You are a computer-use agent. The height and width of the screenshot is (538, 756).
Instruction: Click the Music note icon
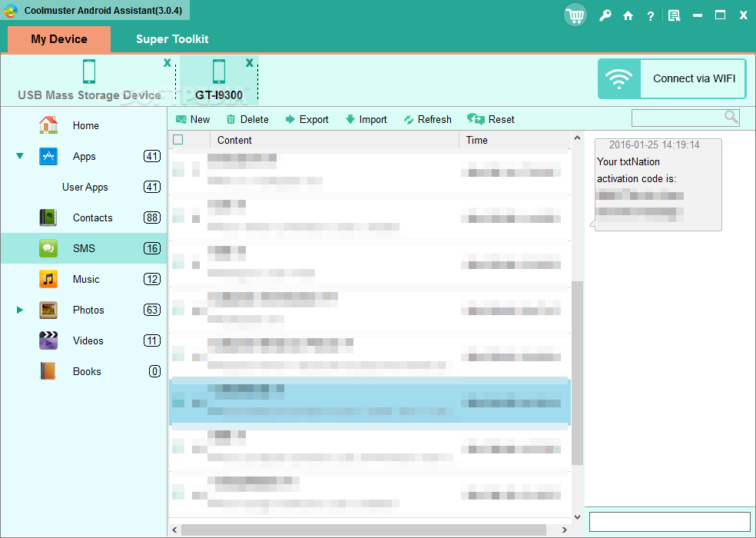tap(48, 279)
